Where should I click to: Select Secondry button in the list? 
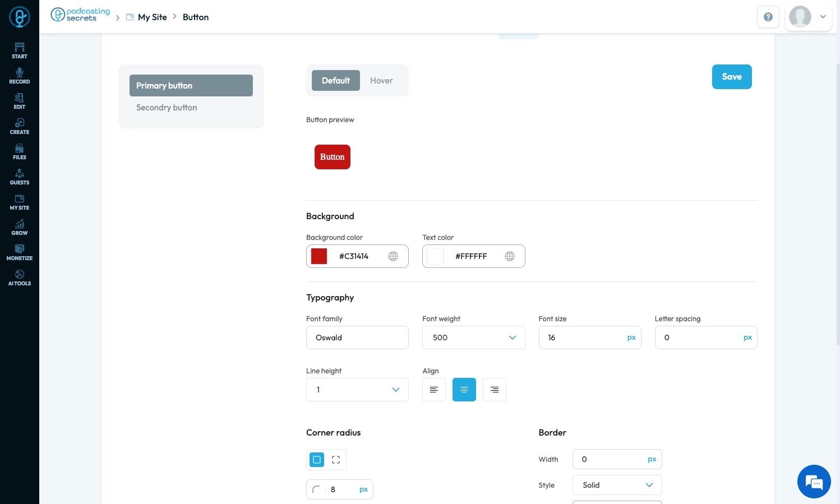167,108
